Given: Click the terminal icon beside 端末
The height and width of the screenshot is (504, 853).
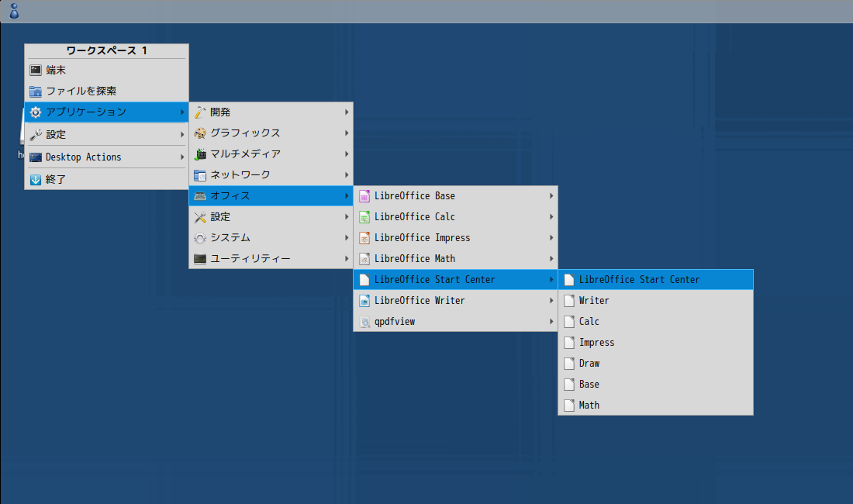Looking at the screenshot, I should click(x=36, y=70).
